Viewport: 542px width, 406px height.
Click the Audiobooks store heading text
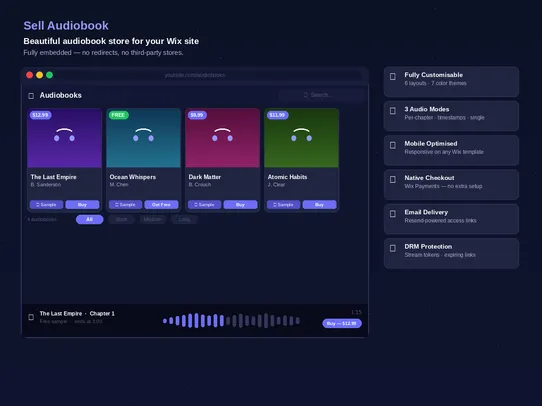coord(60,95)
